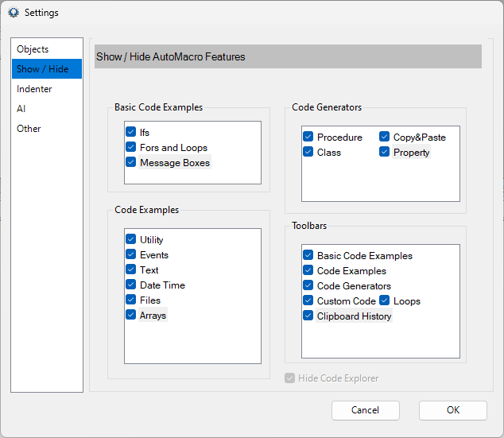Uncheck the Ifs checkbox
This screenshot has height=438, width=504.
pyautogui.click(x=131, y=132)
